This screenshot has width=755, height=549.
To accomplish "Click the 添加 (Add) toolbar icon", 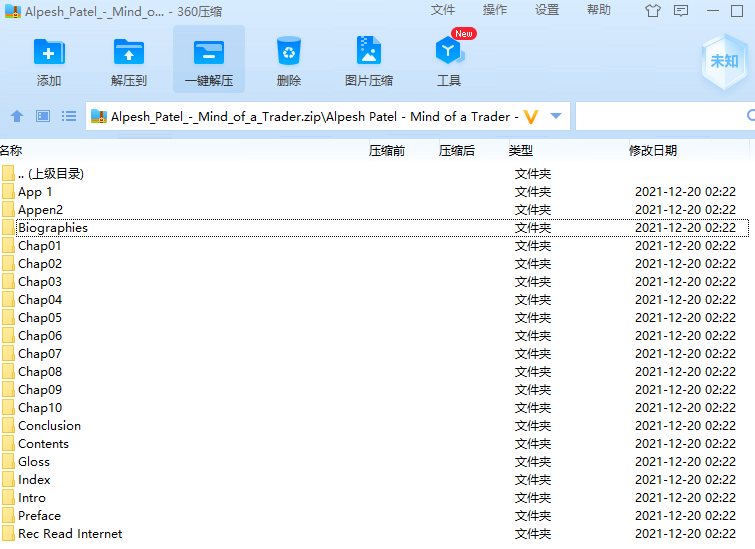I will point(49,52).
